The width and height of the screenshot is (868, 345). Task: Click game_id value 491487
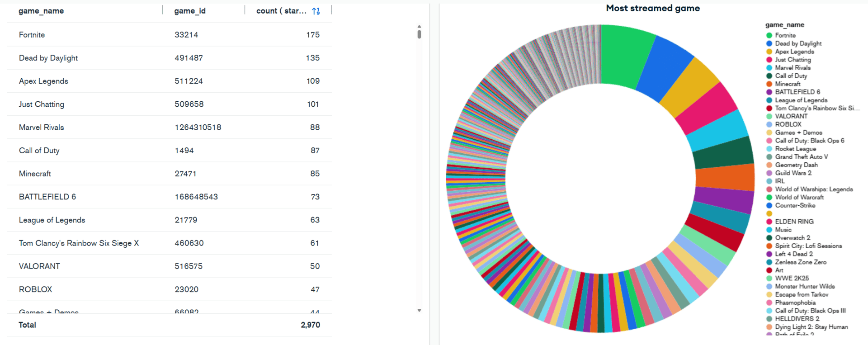189,58
